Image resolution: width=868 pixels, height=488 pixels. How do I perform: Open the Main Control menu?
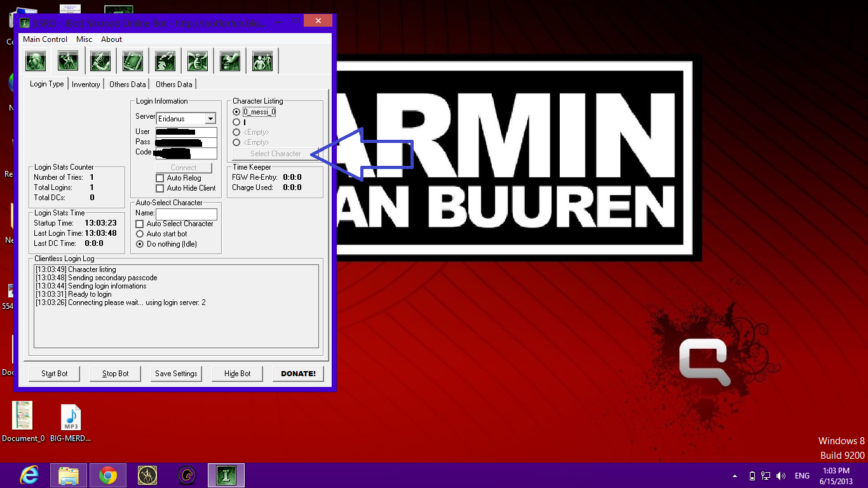[x=45, y=39]
